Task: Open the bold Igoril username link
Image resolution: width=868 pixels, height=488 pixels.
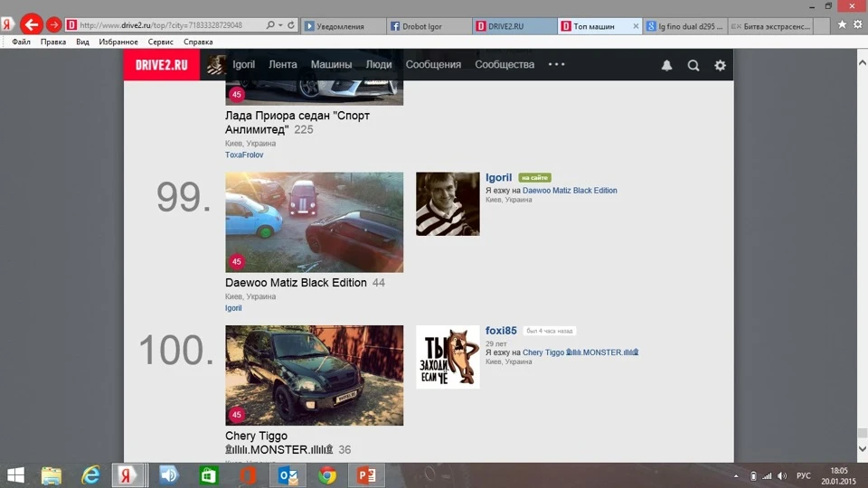Action: point(499,178)
